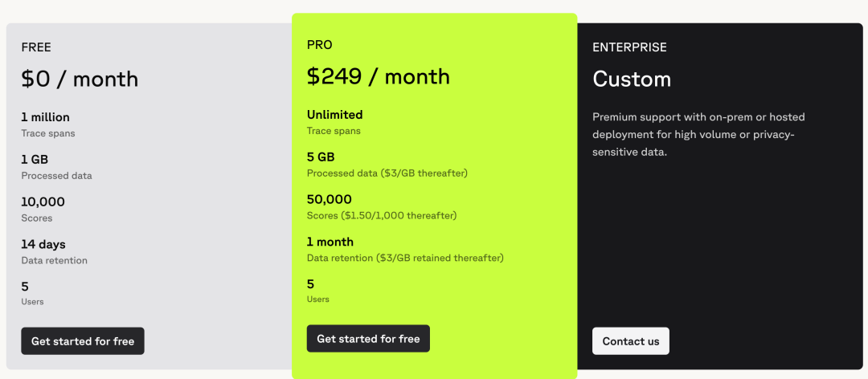868x379 pixels.
Task: Click the 50,000 scores value
Action: (330, 199)
